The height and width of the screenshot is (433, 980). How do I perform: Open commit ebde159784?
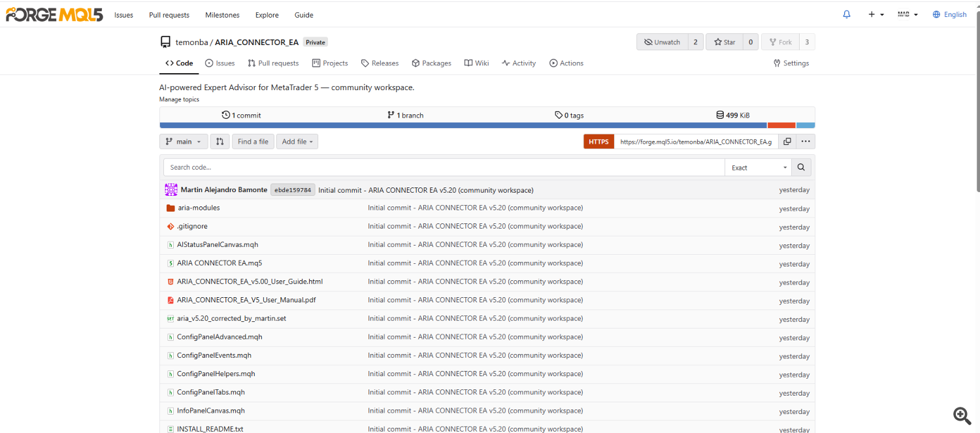[293, 190]
